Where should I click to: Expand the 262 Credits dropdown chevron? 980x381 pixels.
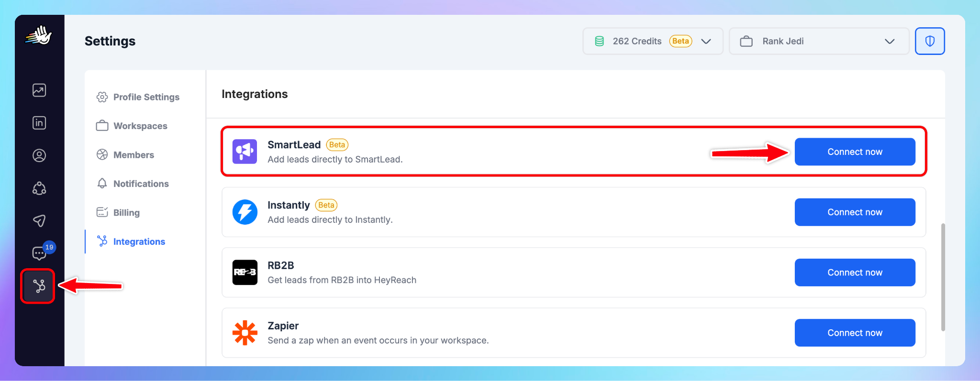tap(706, 41)
